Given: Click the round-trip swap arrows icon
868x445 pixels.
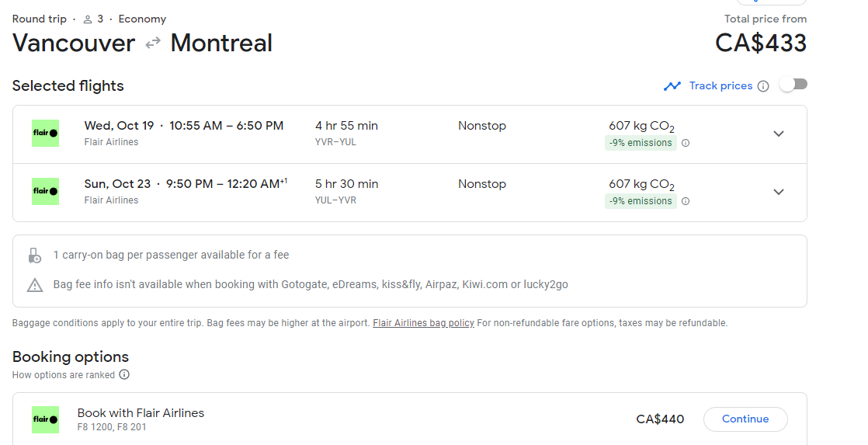Looking at the screenshot, I should click(x=153, y=43).
